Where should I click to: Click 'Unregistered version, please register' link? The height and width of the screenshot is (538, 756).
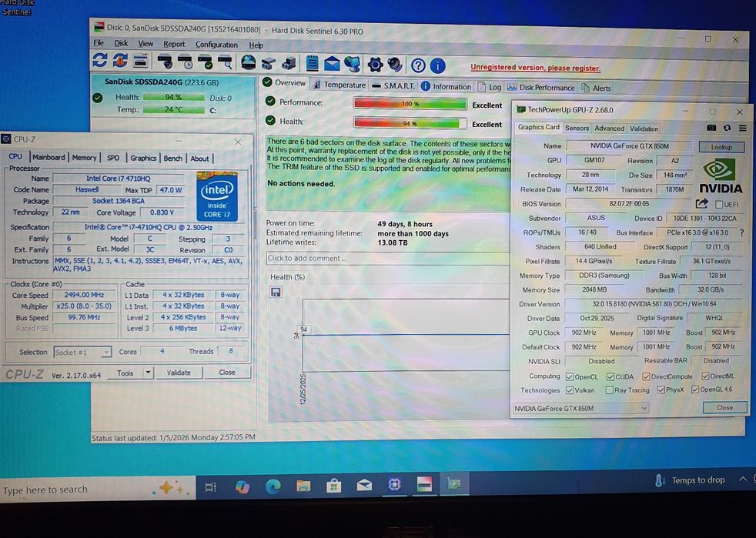pyautogui.click(x=535, y=68)
